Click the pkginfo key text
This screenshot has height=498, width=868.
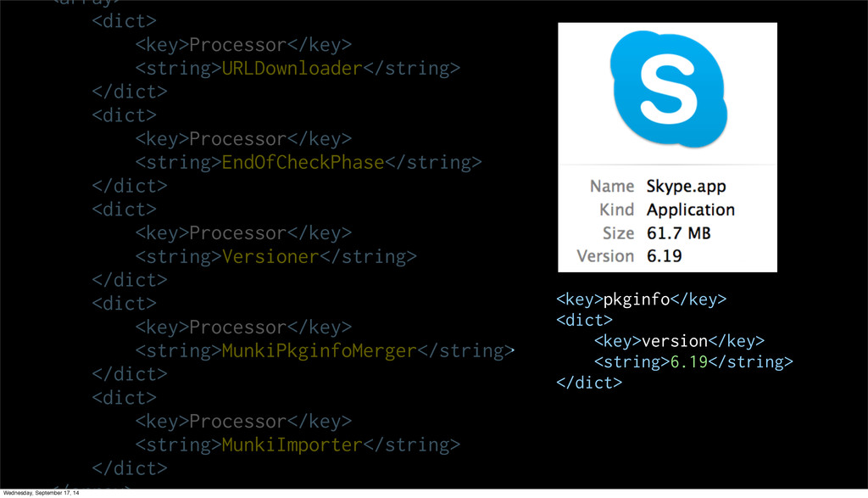[636, 299]
